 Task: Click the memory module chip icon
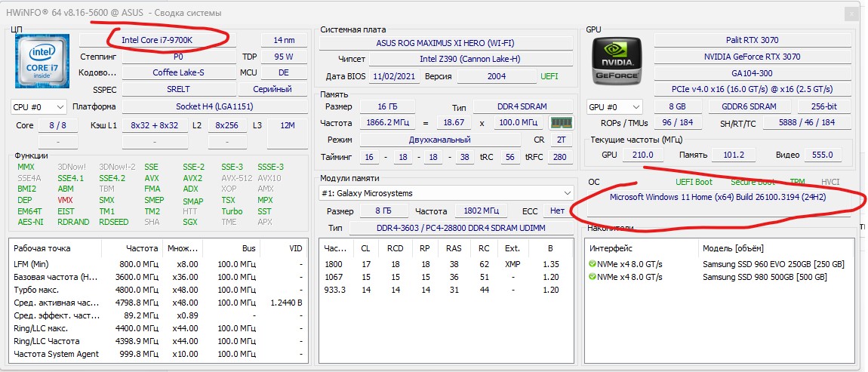[562, 123]
